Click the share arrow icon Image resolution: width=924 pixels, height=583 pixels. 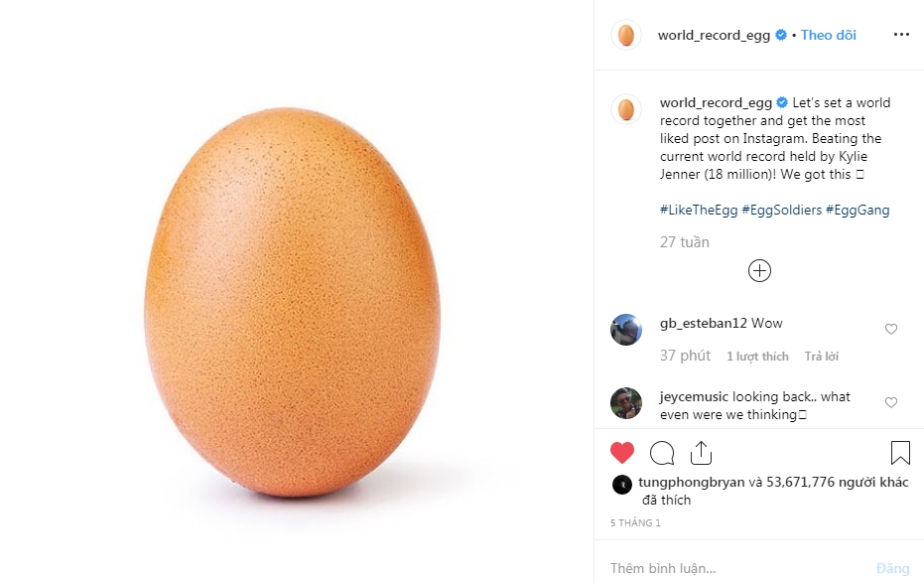click(x=701, y=453)
